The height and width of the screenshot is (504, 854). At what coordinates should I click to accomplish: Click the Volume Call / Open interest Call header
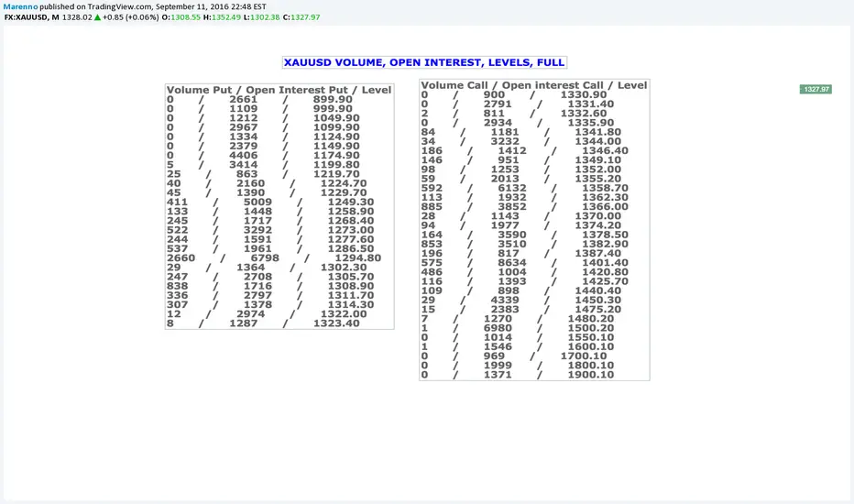click(x=533, y=85)
